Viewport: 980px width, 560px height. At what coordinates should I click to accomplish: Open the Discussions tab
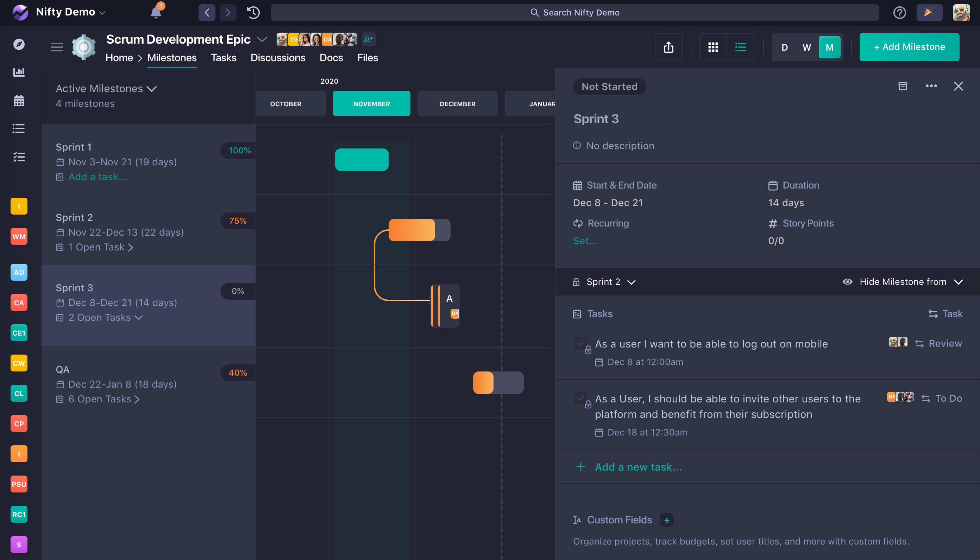[277, 58]
